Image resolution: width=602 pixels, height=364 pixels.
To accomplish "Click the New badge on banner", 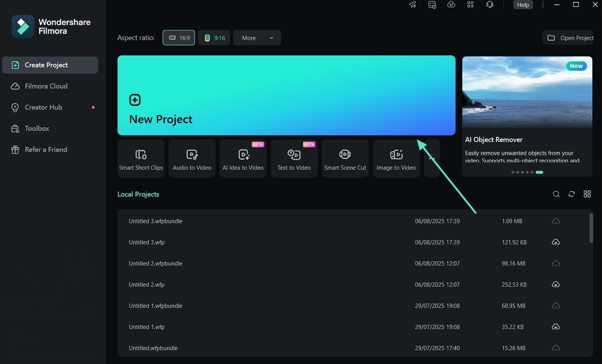I will (576, 66).
